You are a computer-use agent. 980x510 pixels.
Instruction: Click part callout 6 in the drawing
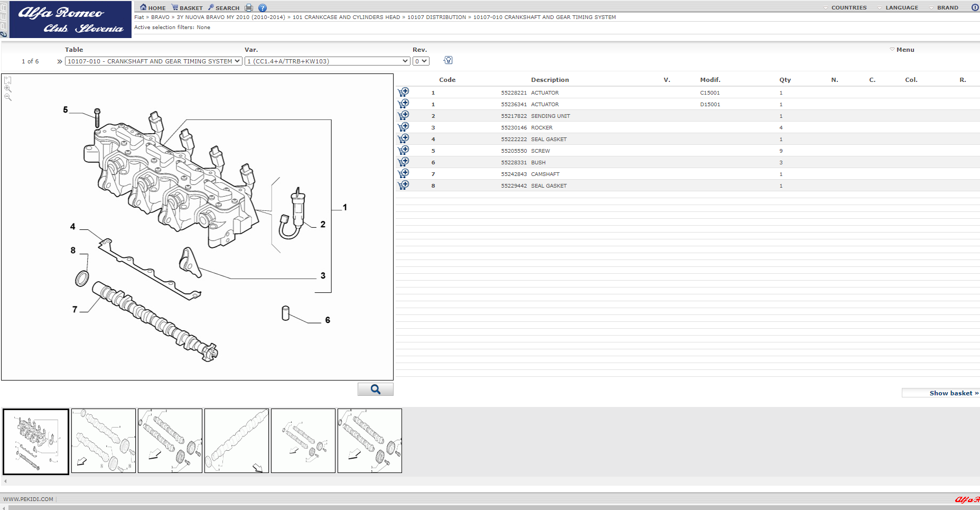(328, 320)
